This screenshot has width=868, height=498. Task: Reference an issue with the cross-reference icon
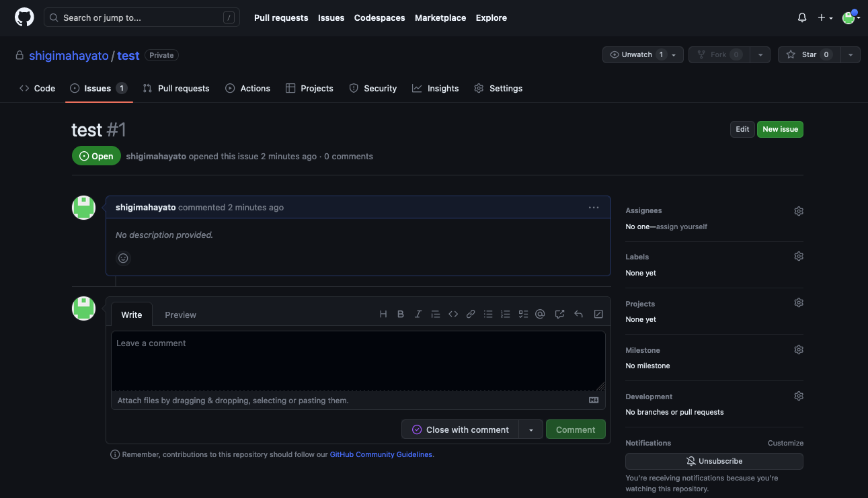(x=559, y=314)
